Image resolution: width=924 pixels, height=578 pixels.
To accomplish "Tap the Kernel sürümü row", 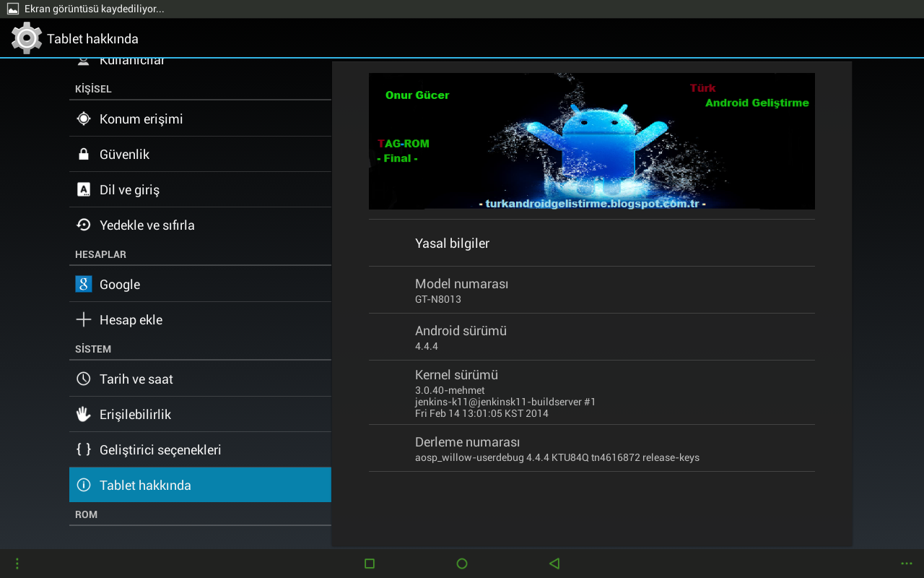I will coord(592,392).
